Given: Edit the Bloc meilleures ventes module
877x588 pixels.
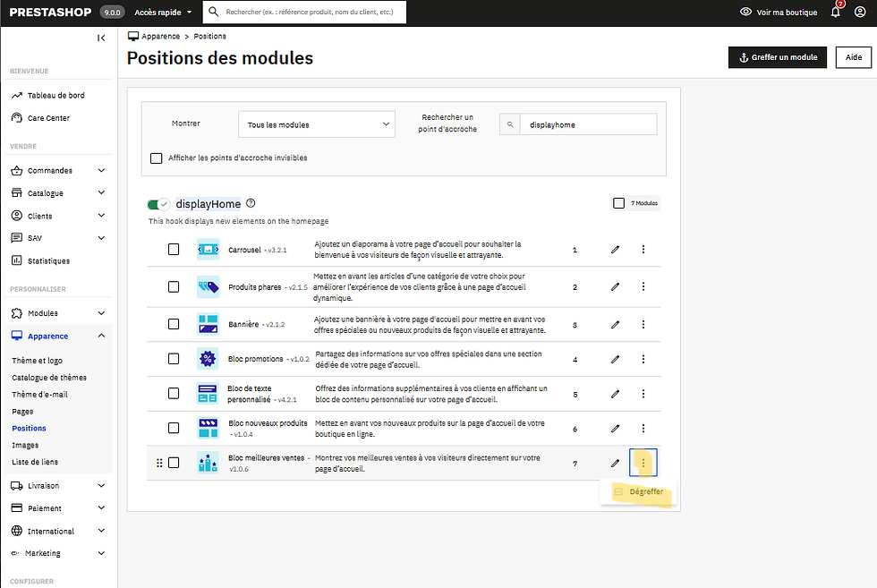Looking at the screenshot, I should tap(616, 464).
